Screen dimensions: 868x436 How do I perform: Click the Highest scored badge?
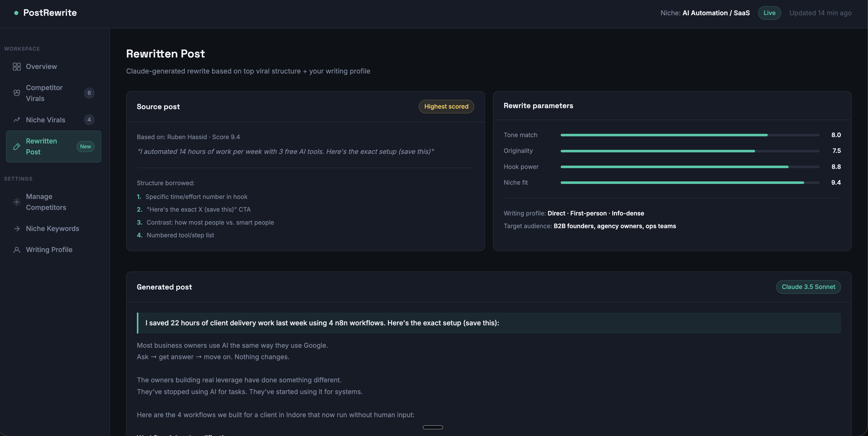click(x=446, y=107)
